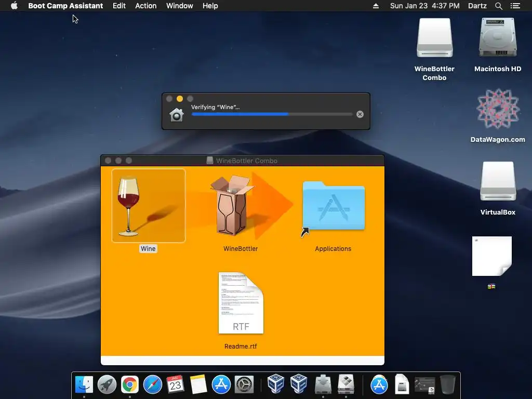Open Calendar from the Dock

pos(176,384)
